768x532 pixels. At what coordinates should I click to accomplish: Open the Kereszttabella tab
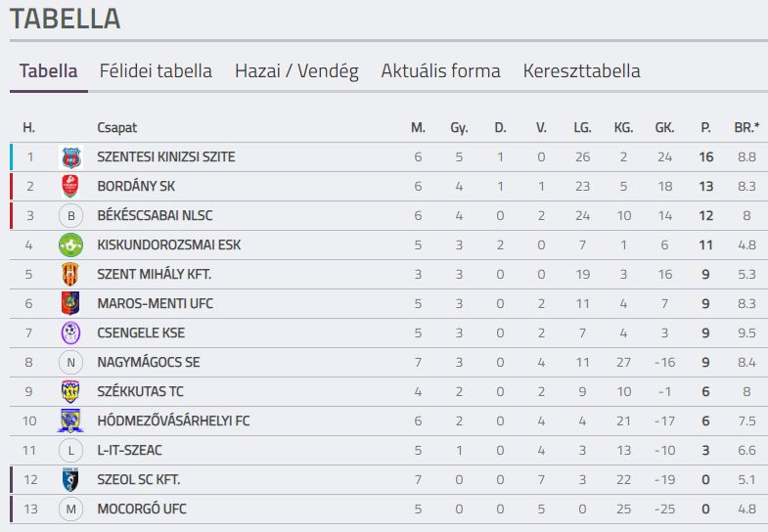[x=582, y=71]
